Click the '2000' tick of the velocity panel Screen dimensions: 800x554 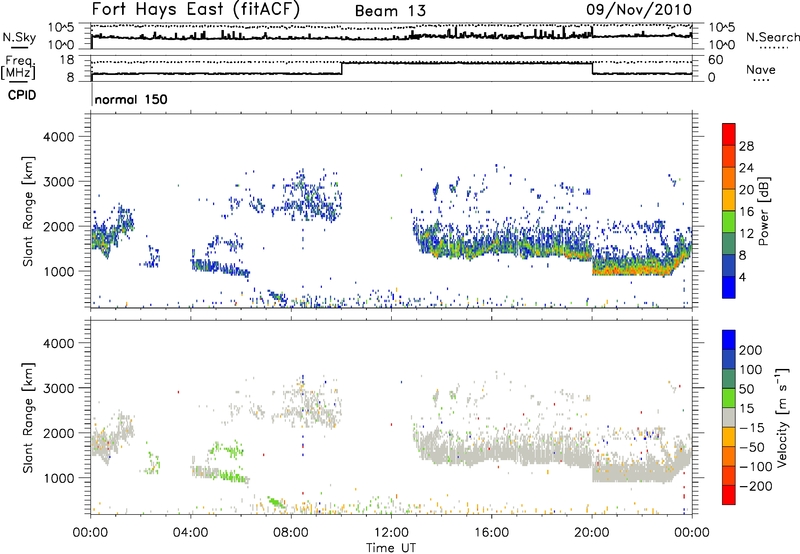pos(58,433)
